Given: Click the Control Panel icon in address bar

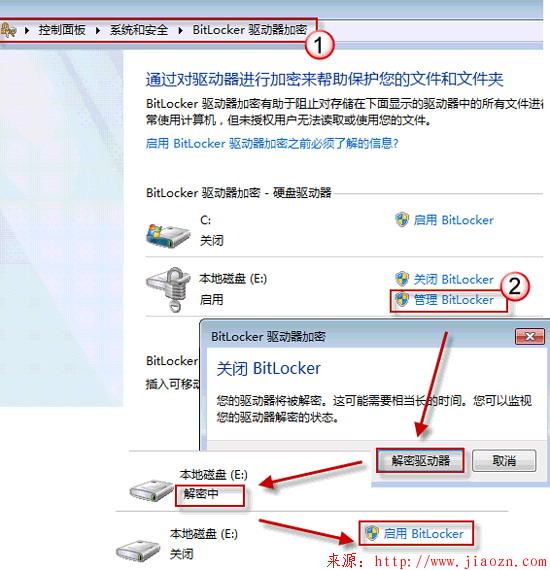Looking at the screenshot, I should (7, 30).
